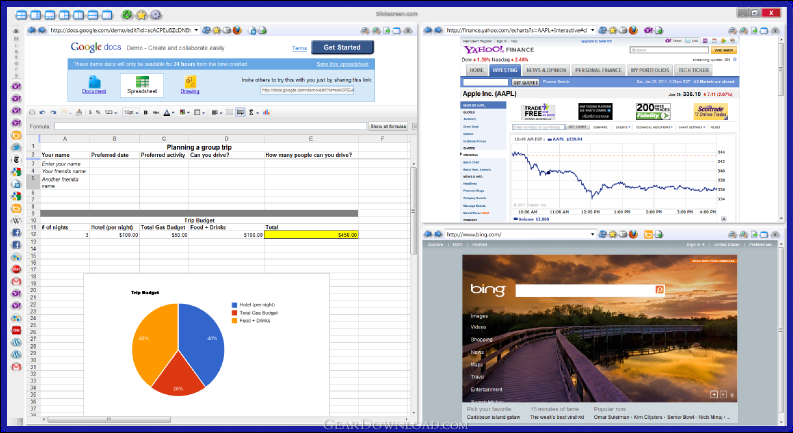This screenshot has height=433, width=793.
Task: Click the Save this spreadsheet link
Action: click(x=342, y=64)
